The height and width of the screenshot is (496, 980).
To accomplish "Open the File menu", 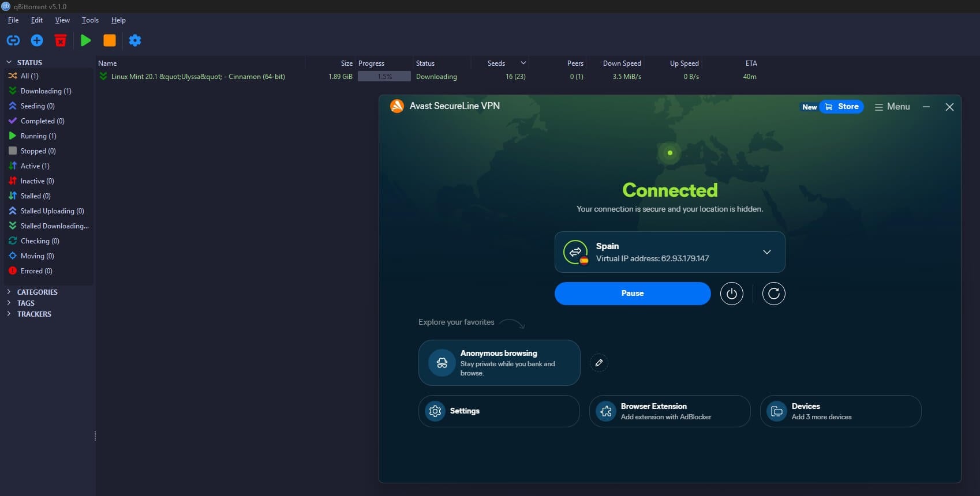I will click(x=13, y=20).
